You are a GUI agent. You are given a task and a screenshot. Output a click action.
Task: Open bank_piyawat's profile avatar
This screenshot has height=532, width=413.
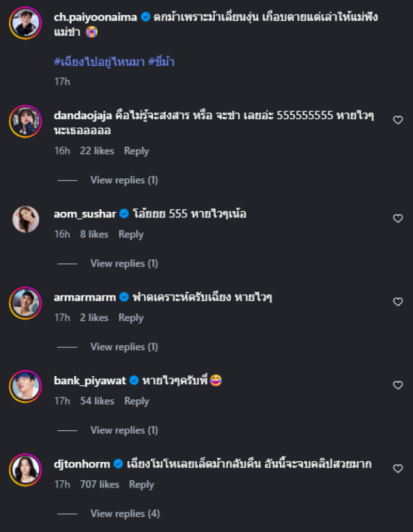[25, 386]
